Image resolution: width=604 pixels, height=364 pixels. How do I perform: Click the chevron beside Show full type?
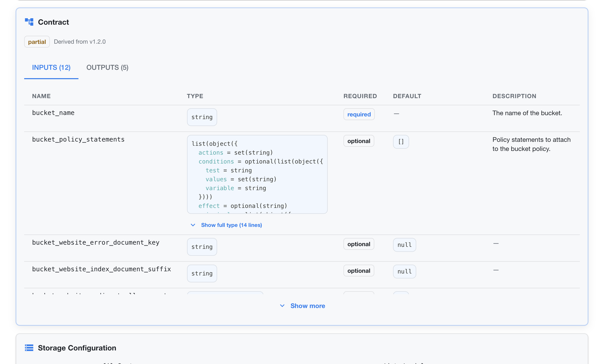coord(193,225)
